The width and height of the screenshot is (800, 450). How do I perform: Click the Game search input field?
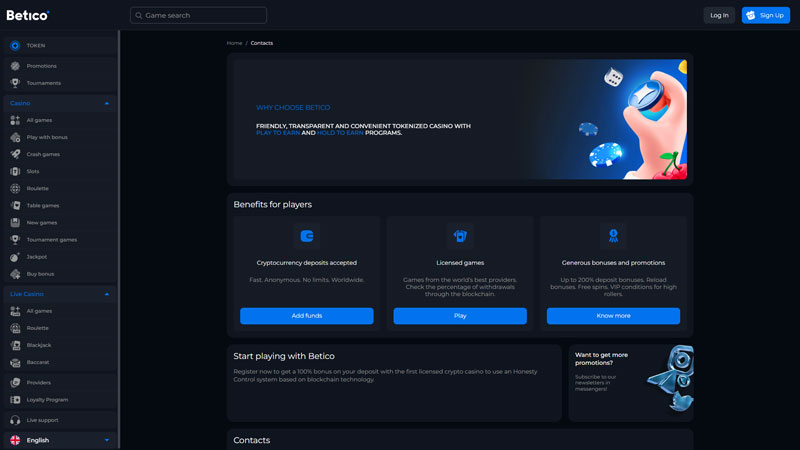198,16
